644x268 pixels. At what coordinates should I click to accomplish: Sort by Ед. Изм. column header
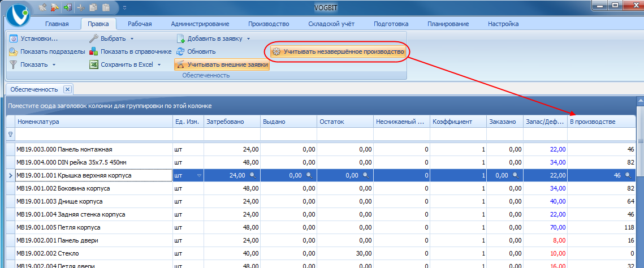click(x=188, y=122)
